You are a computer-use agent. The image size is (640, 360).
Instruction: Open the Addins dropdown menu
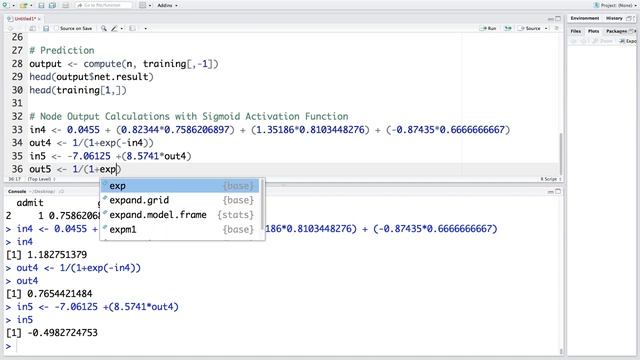pos(167,5)
